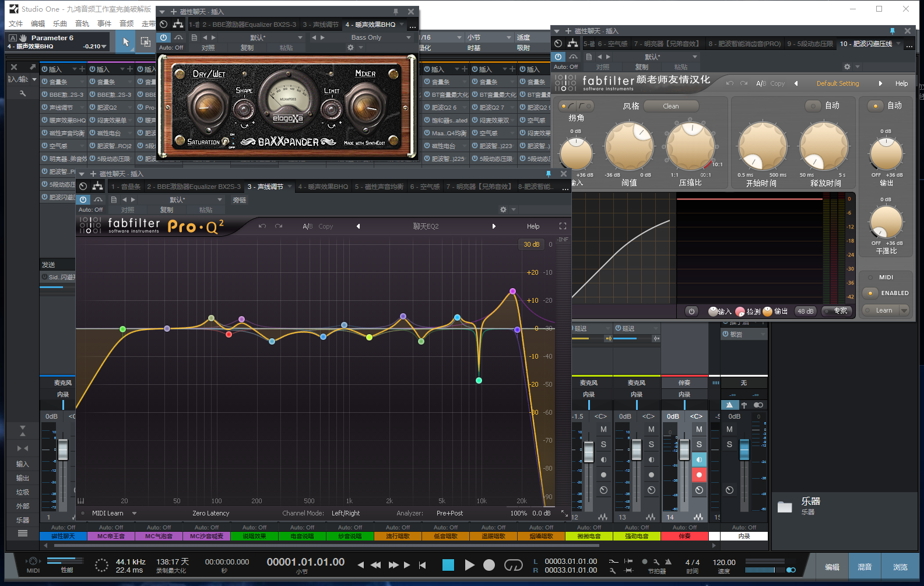Viewport: 924px width, 586px height.
Task: Click the 伴奏 channel volume fader
Action: tap(684, 450)
